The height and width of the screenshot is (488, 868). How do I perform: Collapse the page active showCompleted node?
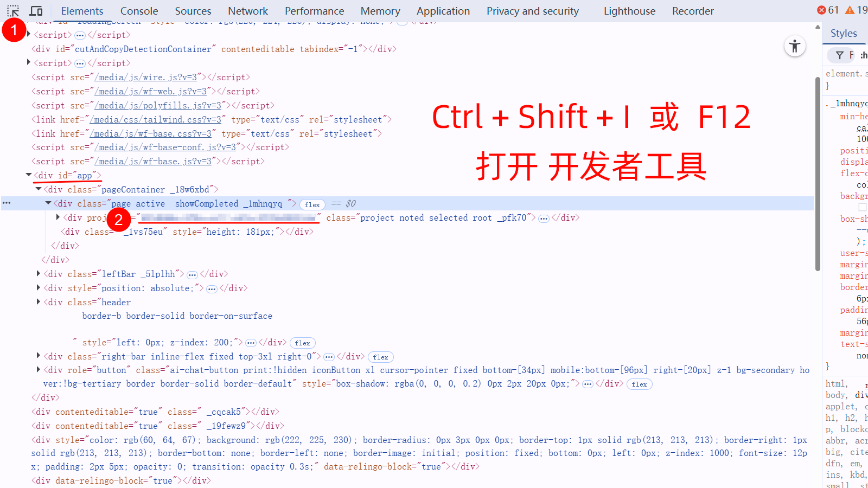pyautogui.click(x=48, y=203)
